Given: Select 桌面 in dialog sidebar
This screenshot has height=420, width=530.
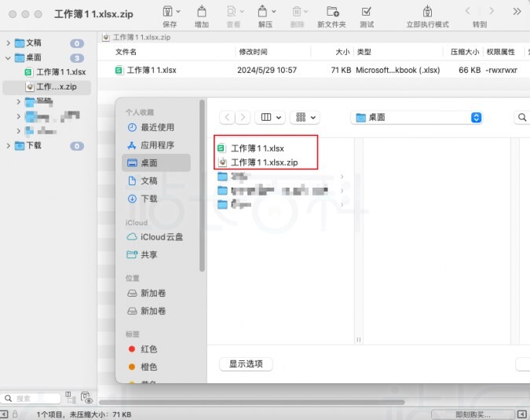Looking at the screenshot, I should (x=156, y=163).
